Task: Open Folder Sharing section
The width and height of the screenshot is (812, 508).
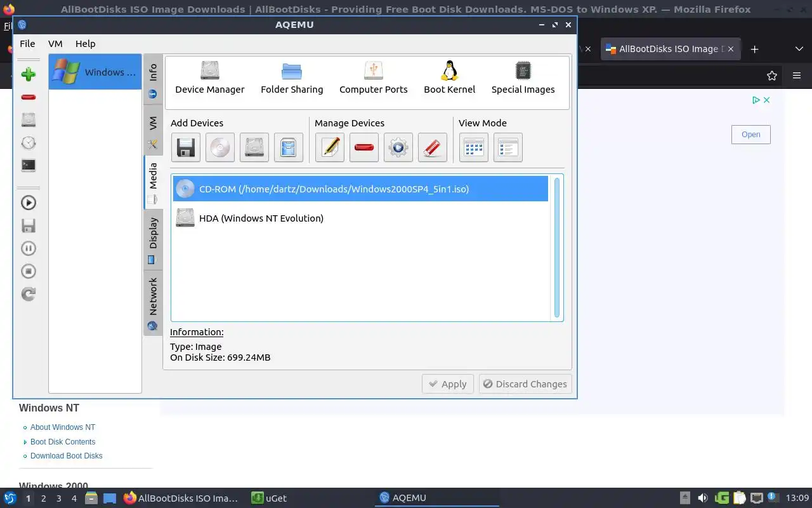Action: 292,77
